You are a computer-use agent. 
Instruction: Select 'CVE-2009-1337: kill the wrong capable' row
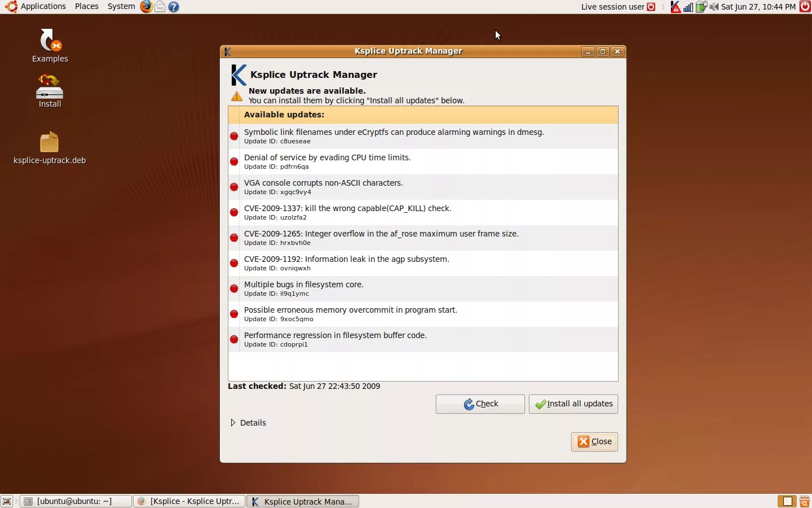click(x=423, y=212)
